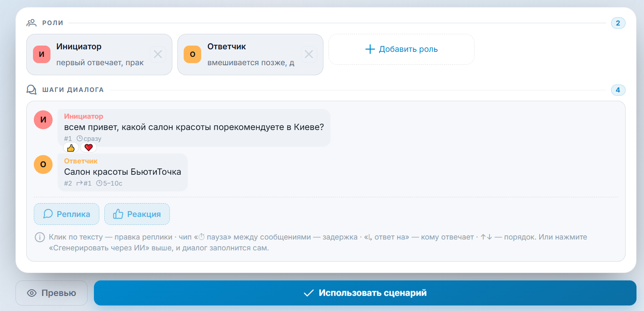This screenshot has height=311, width=644.
Task: Click the orange О avatar on the Ответчик role card
Action: [x=192, y=54]
